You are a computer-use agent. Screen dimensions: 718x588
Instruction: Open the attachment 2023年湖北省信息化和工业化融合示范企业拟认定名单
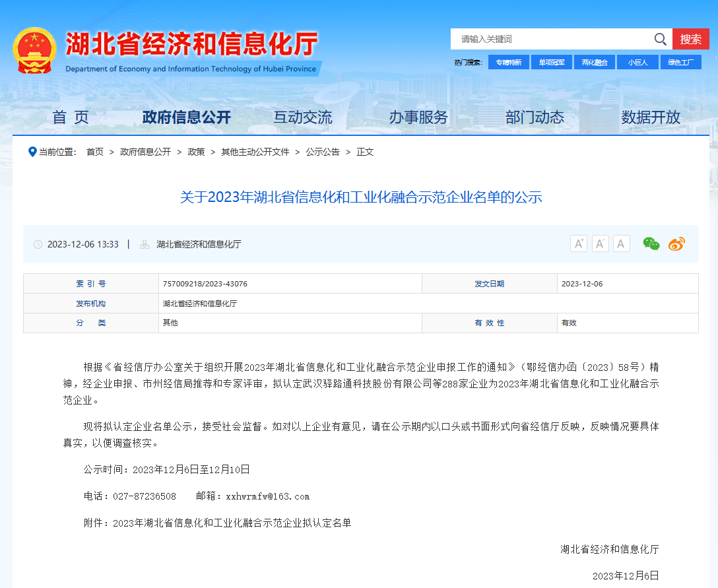[232, 523]
